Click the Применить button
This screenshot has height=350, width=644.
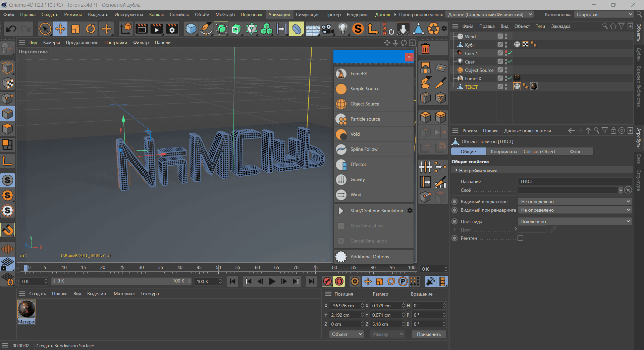coord(429,334)
